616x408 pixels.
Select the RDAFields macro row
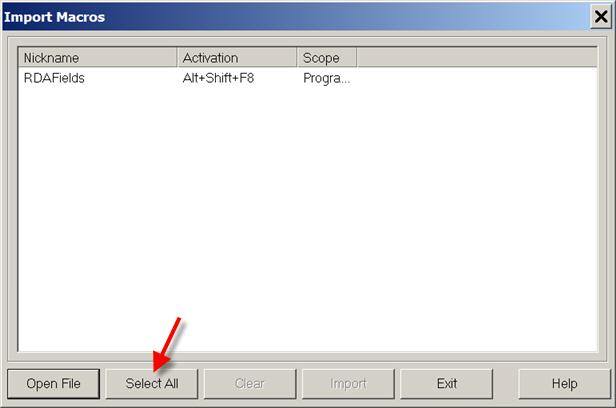[x=308, y=78]
